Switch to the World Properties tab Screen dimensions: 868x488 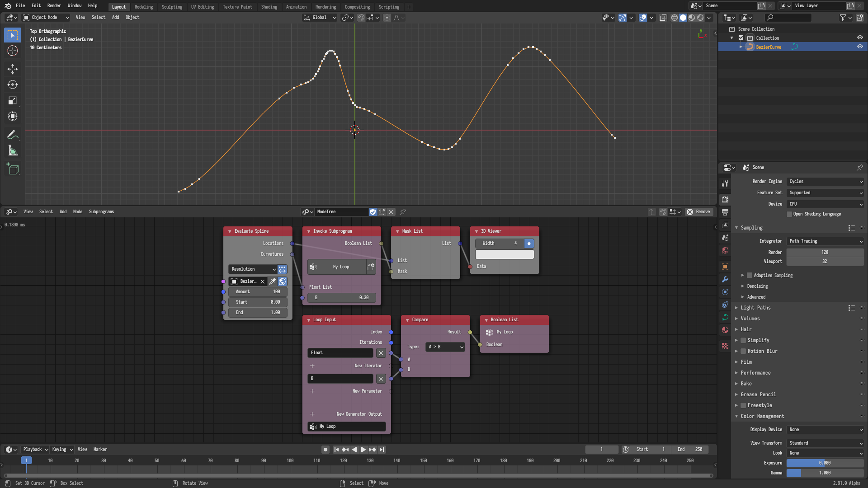point(725,250)
